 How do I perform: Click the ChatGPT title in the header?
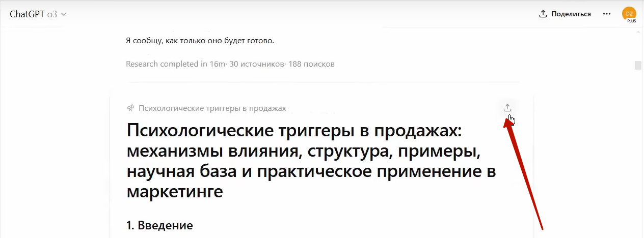click(x=27, y=14)
